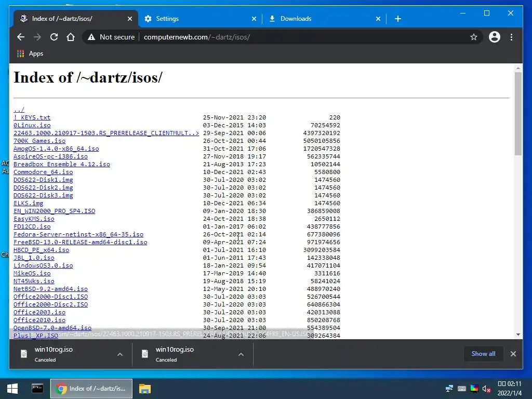Download Fedora-Server-netinst-x86_64-35.iso
The width and height of the screenshot is (532, 399).
click(78, 234)
